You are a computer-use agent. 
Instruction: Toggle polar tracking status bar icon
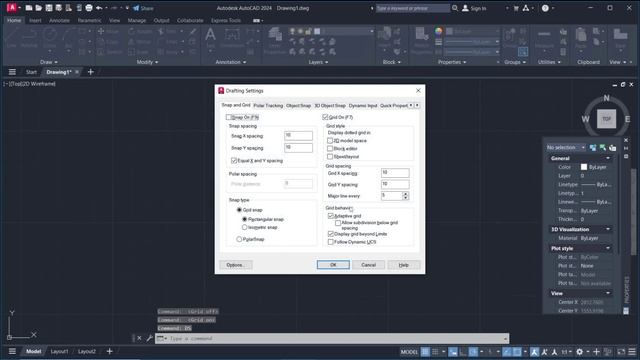coord(473,351)
